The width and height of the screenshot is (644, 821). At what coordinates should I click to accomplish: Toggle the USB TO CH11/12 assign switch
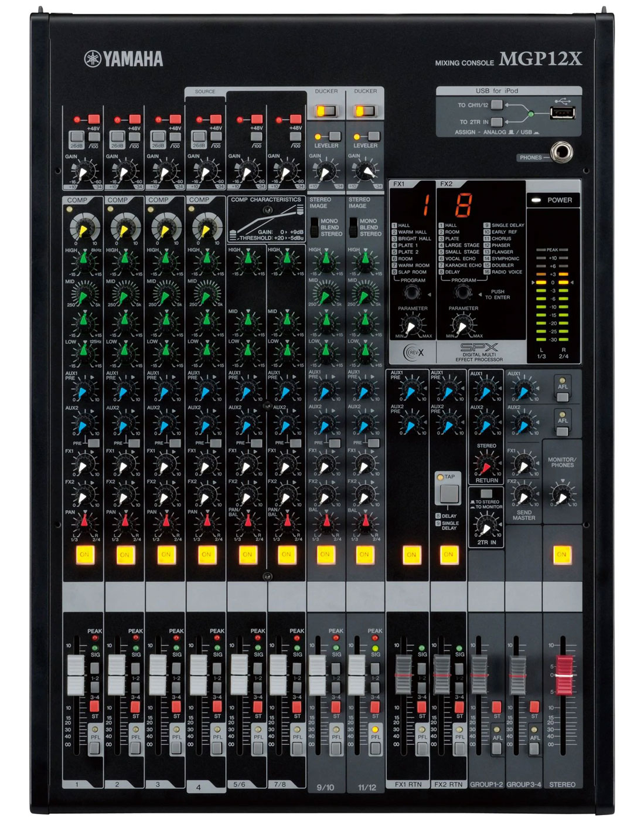click(497, 105)
